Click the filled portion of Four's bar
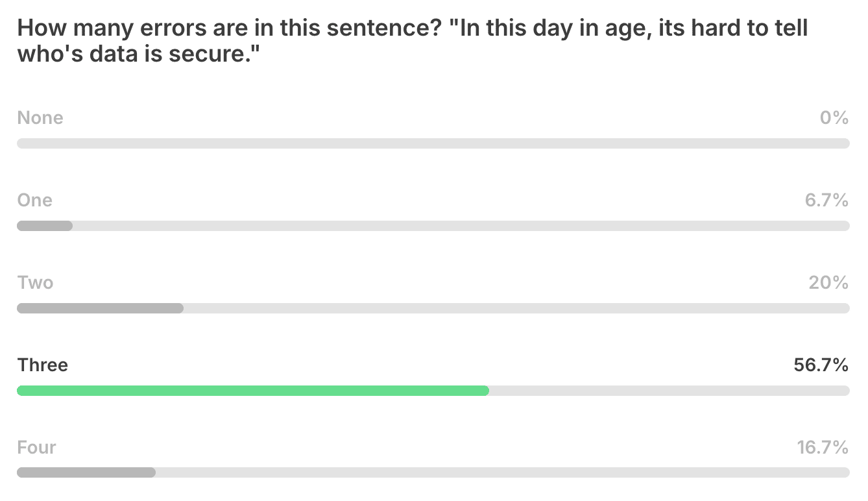This screenshot has width=868, height=501. click(x=86, y=473)
